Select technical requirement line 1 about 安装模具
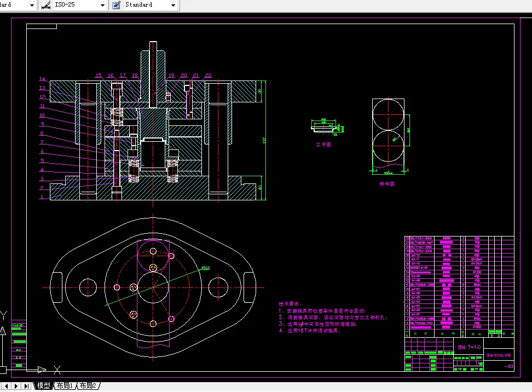Viewport: 532px width, 392px height. point(322,310)
